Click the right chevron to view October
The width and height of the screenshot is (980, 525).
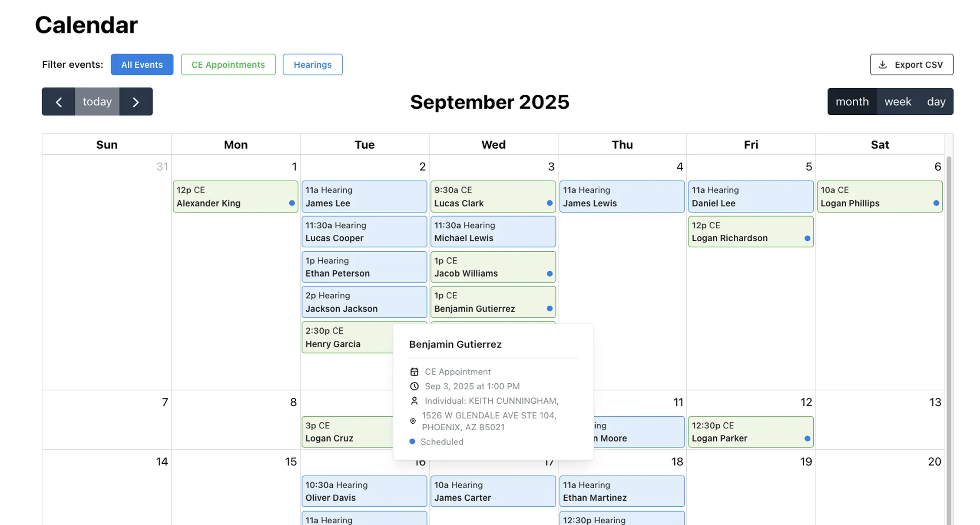click(x=136, y=101)
